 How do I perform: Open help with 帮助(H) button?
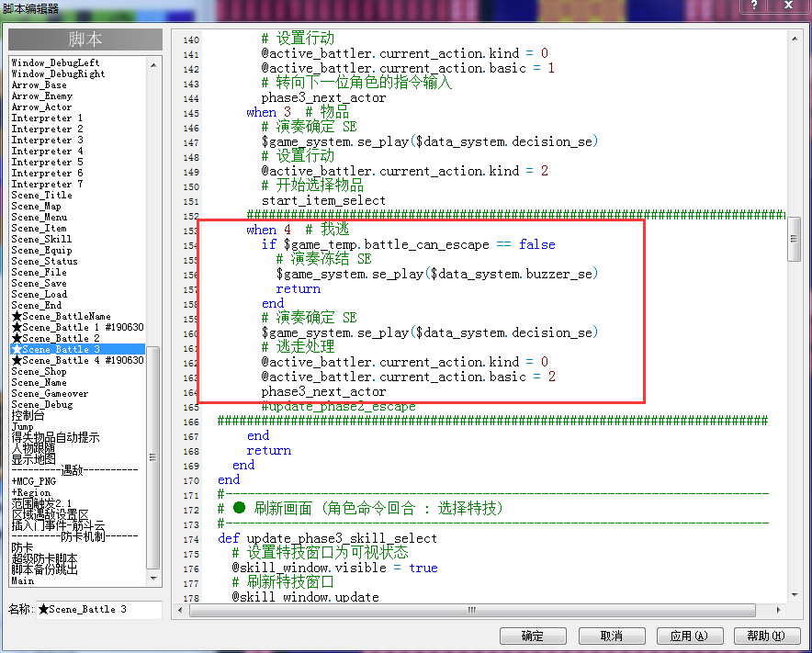coord(767,636)
